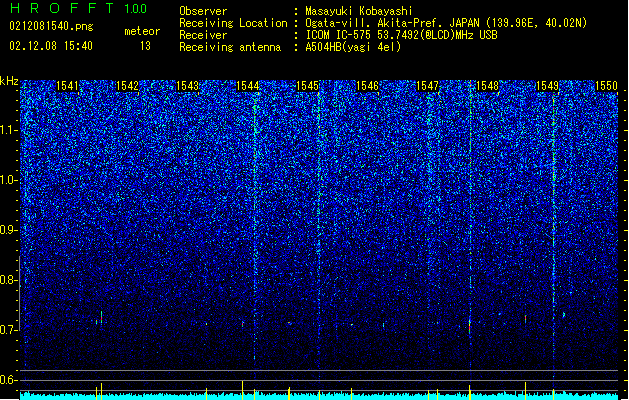The width and height of the screenshot is (629, 400).
Task: Click the red meteor echo after 1541
Action: pos(101,319)
